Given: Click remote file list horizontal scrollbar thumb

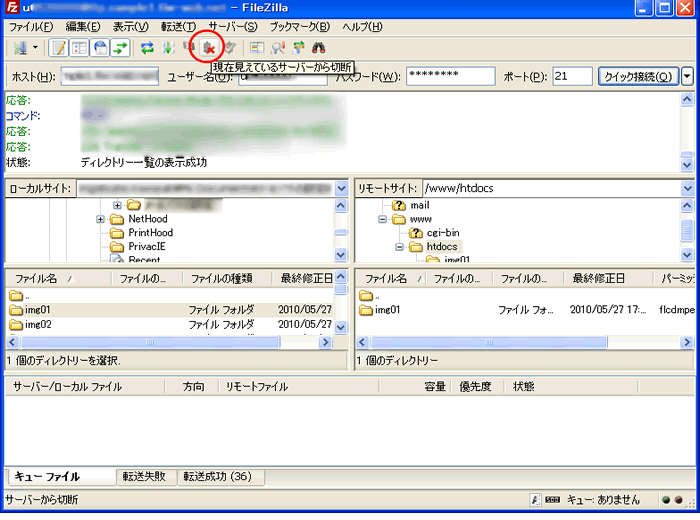Looking at the screenshot, I should (x=489, y=342).
